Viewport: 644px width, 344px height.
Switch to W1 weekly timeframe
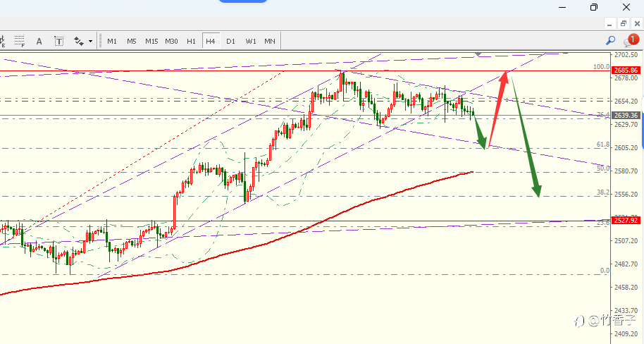click(x=251, y=41)
